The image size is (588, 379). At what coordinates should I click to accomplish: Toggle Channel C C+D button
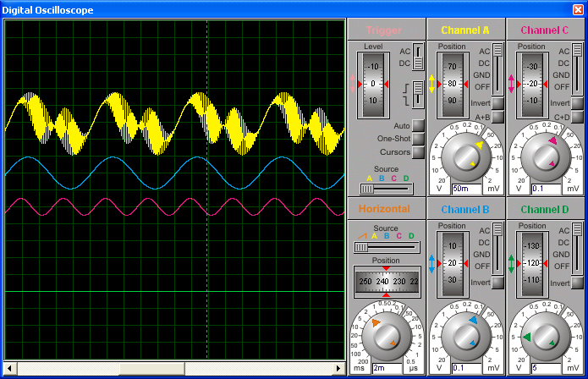(578, 117)
